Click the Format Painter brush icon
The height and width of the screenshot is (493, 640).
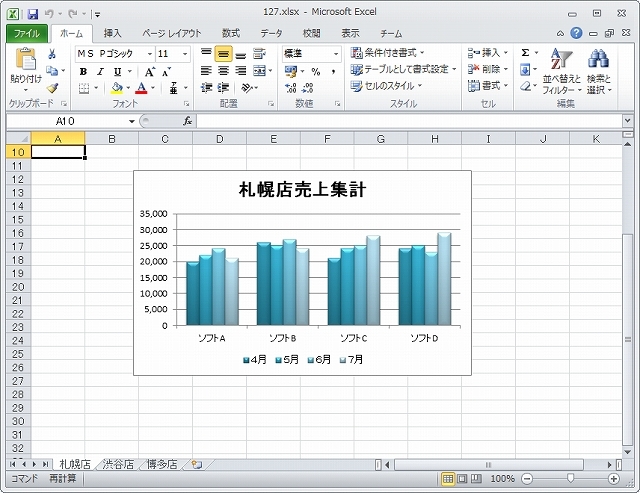[52, 88]
